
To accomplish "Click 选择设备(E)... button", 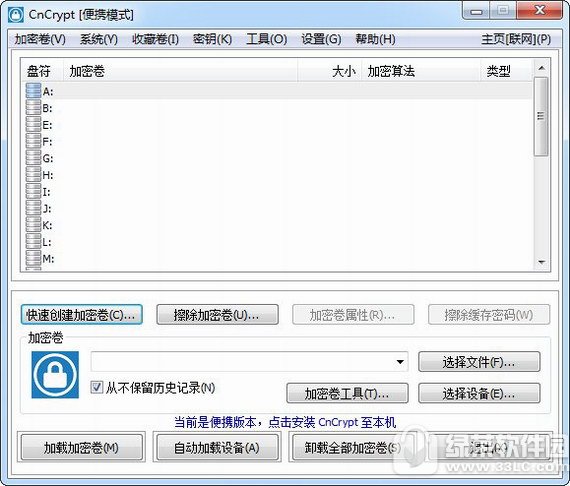I will pos(479,393).
